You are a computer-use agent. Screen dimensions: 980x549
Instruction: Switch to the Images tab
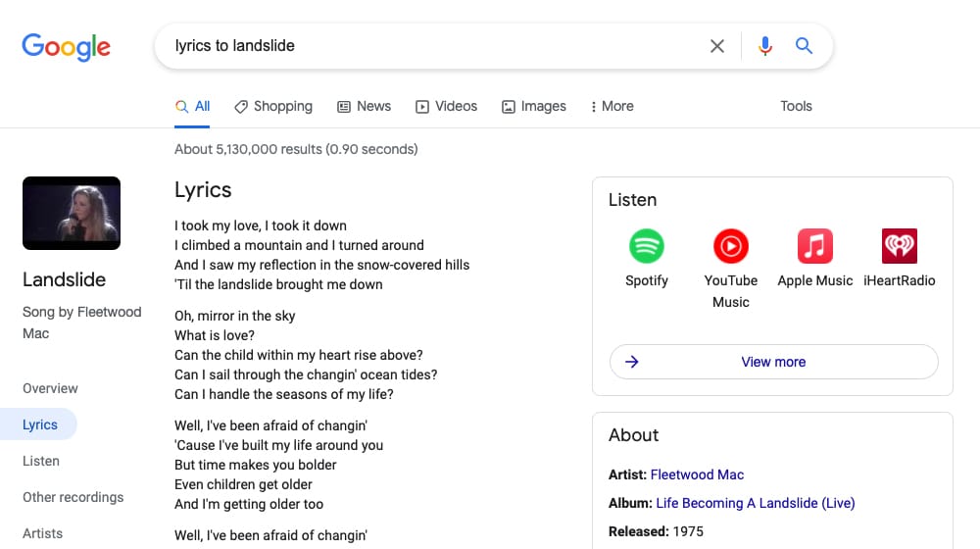point(534,106)
